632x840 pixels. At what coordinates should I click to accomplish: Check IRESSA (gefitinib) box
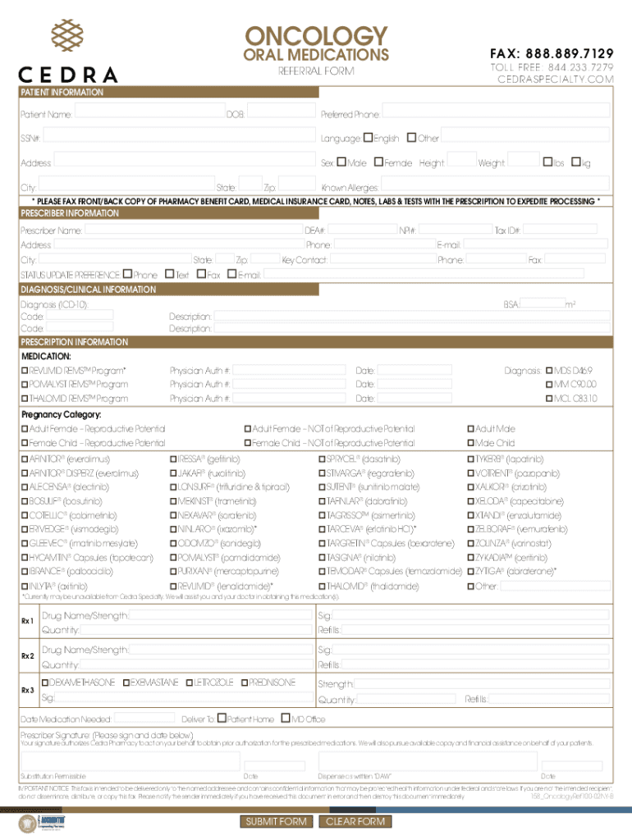pos(173,459)
